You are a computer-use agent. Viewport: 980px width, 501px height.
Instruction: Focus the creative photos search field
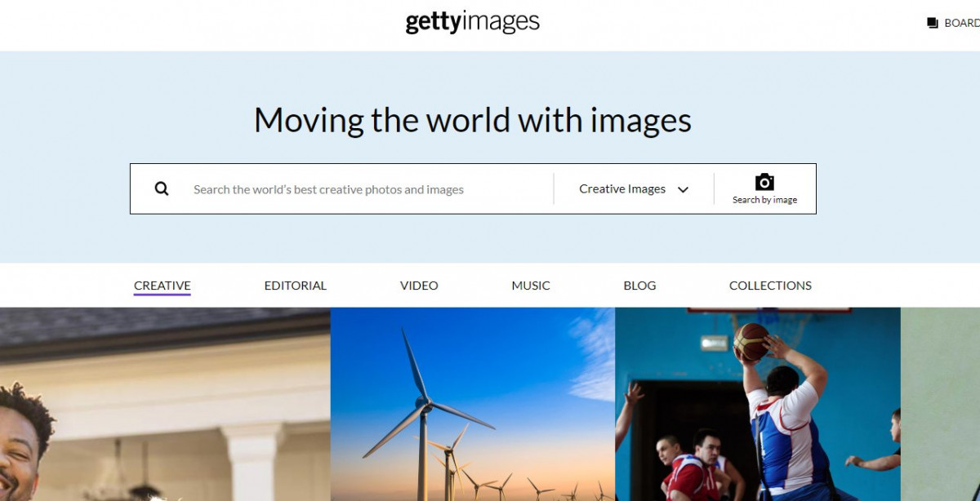pyautogui.click(x=328, y=189)
